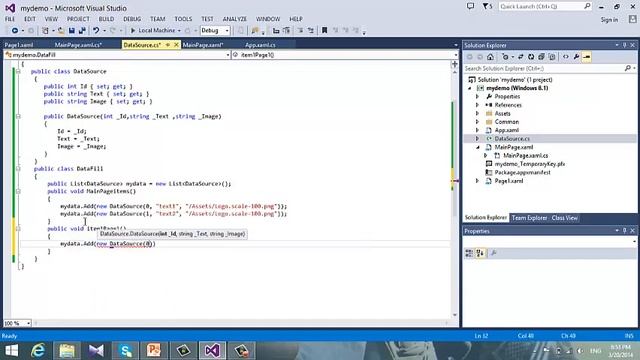Open Internet Explorer from the taskbar
Image resolution: width=640 pixels, height=360 pixels.
tap(38, 351)
